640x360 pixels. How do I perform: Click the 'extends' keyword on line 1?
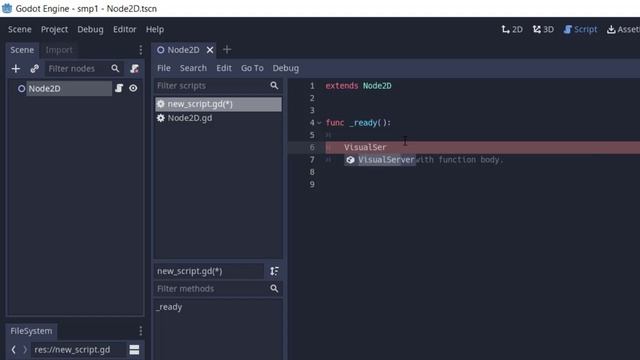tap(342, 86)
